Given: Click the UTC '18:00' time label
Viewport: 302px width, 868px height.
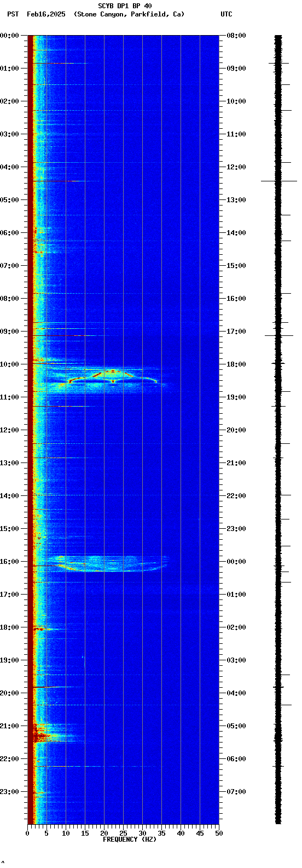Looking at the screenshot, I should [236, 364].
